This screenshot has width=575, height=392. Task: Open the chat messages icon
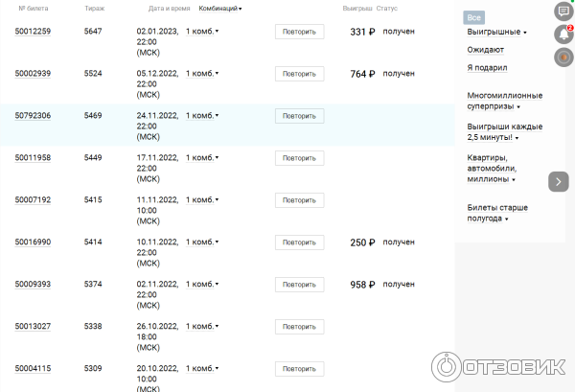pyautogui.click(x=563, y=12)
